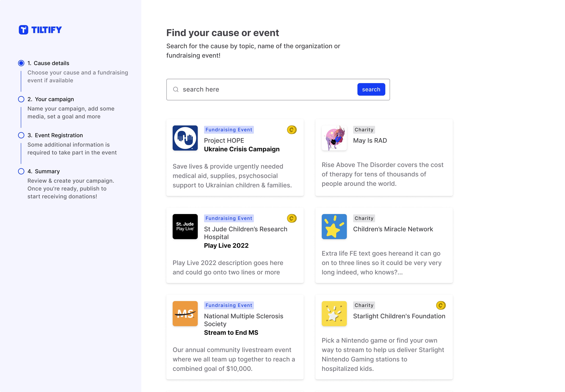Screen dimensions: 565x392
Task: Click 'Find your cause or event' heading
Action: [x=222, y=33]
